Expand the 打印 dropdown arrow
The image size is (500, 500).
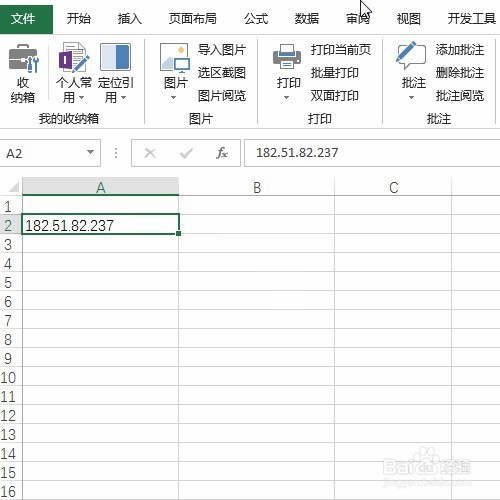coord(287,98)
